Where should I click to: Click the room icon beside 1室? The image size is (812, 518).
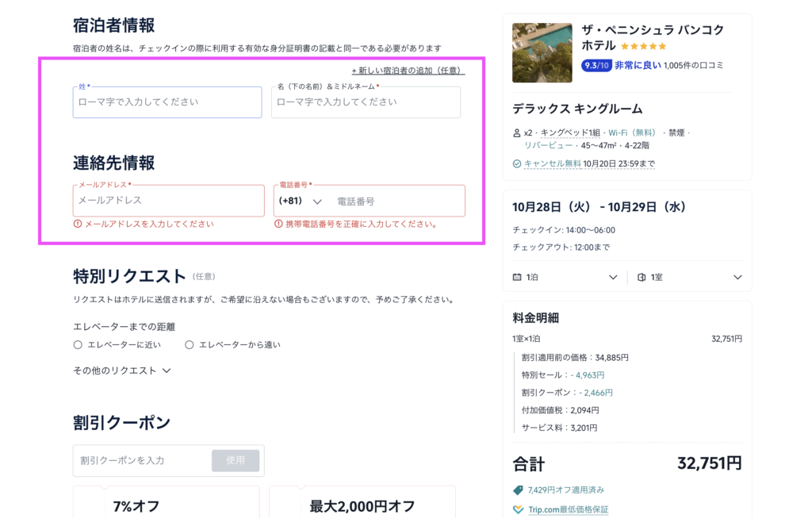tap(642, 278)
